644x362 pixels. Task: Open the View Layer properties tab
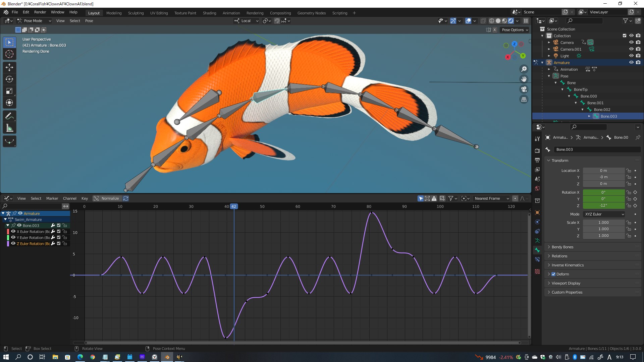(537, 170)
